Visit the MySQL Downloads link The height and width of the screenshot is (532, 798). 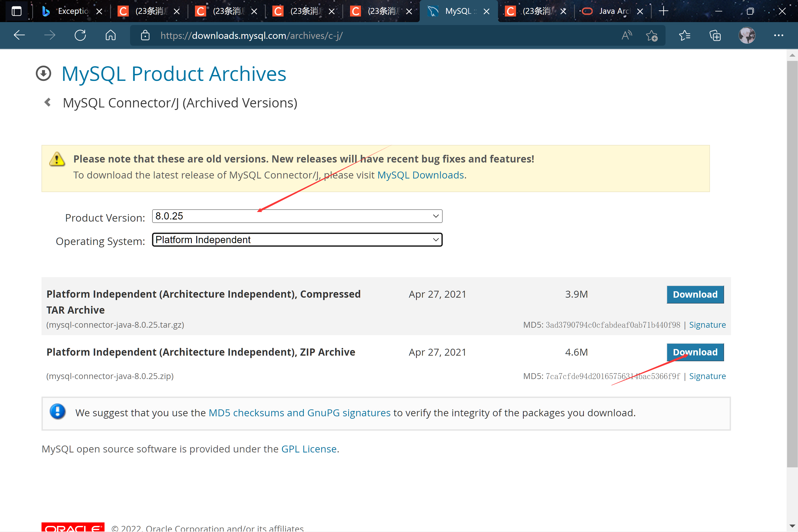[x=421, y=175]
